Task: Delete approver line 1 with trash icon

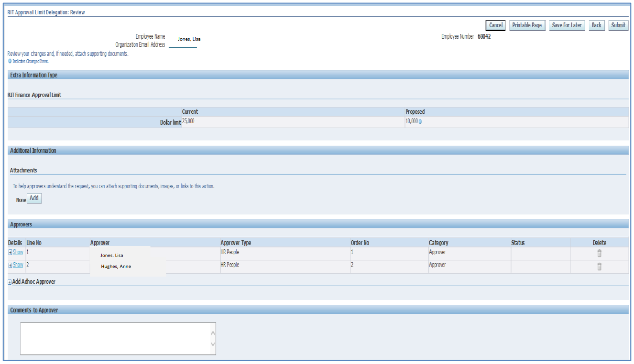Action: pyautogui.click(x=599, y=254)
